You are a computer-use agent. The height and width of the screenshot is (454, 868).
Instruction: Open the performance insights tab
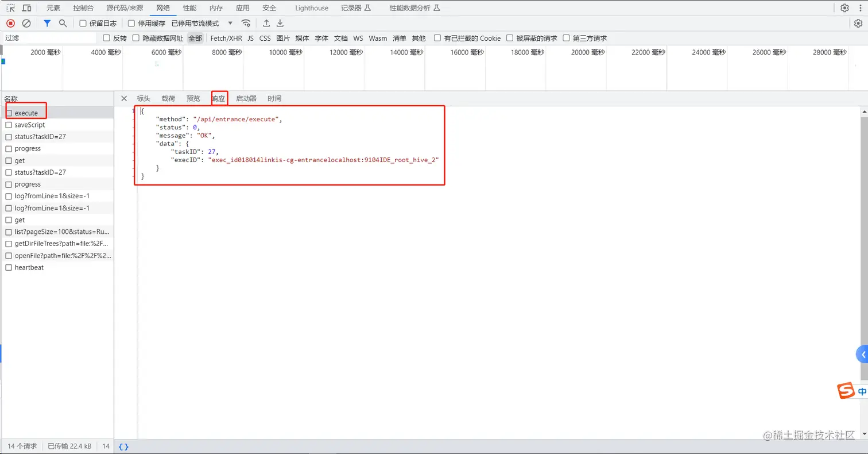[414, 8]
